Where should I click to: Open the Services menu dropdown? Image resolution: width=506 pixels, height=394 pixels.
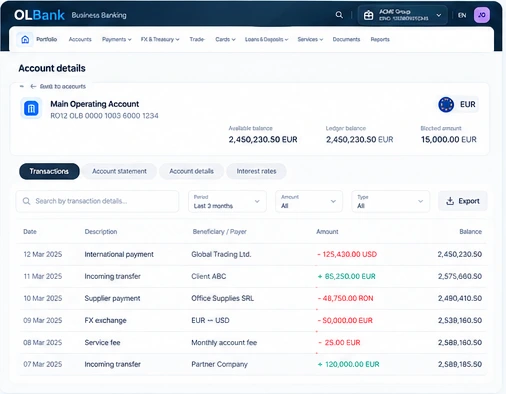[x=310, y=39]
